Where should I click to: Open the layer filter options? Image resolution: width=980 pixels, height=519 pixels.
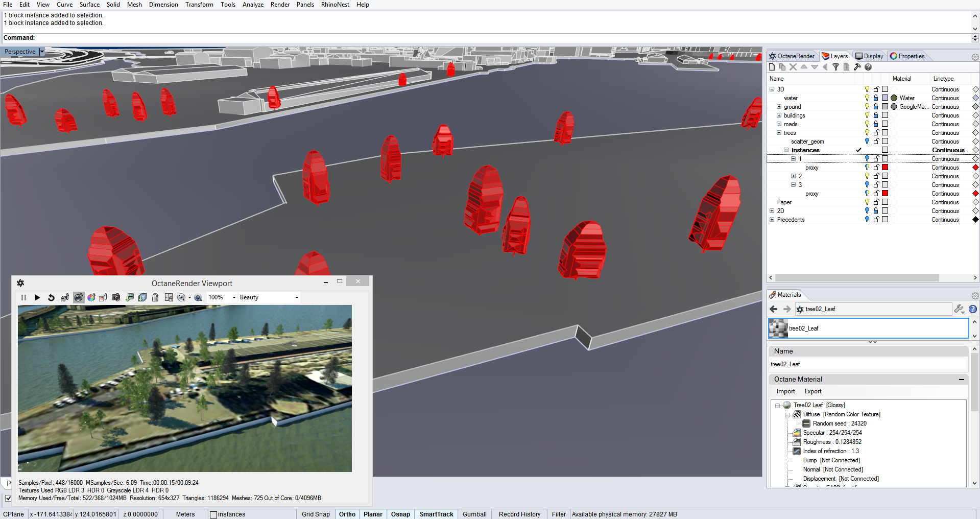click(x=835, y=67)
